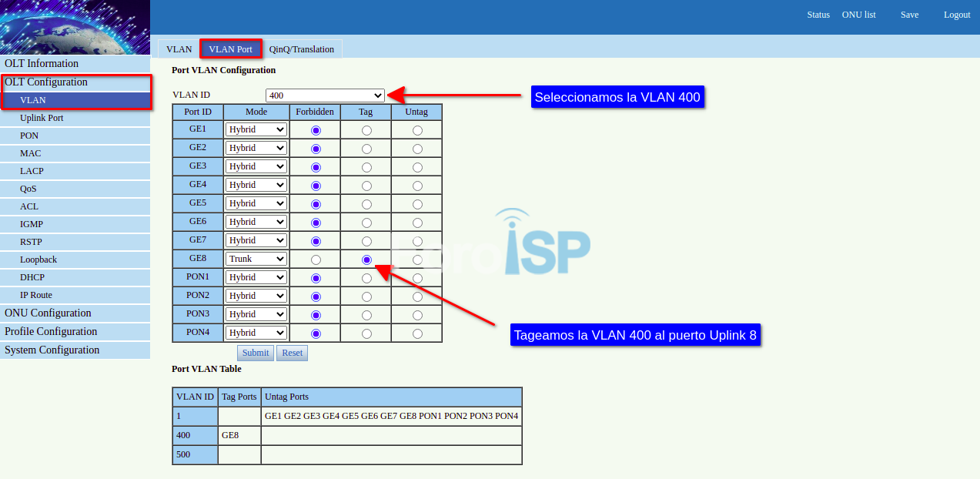The image size is (980, 479).
Task: Open the GE8 Mode dropdown
Action: tap(256, 259)
